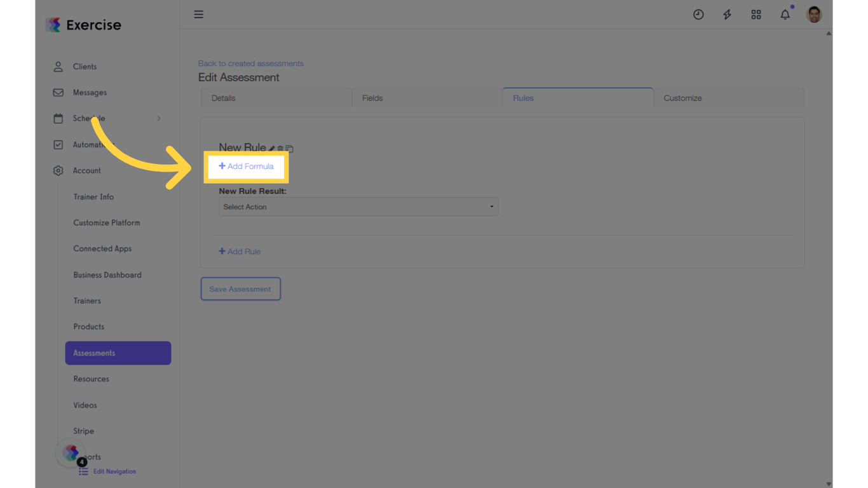Viewport: 868px width, 488px height.
Task: Open the Select Action dropdown
Action: point(358,207)
